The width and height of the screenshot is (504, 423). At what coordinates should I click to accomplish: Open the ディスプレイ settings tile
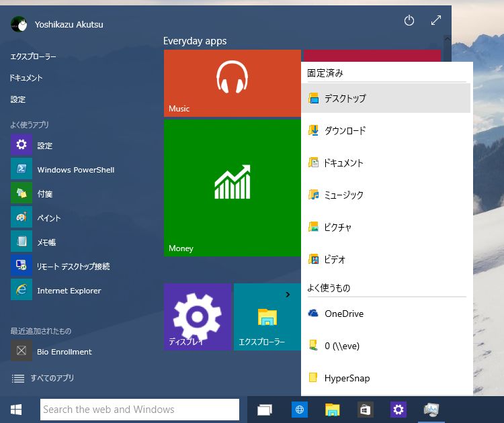click(198, 317)
